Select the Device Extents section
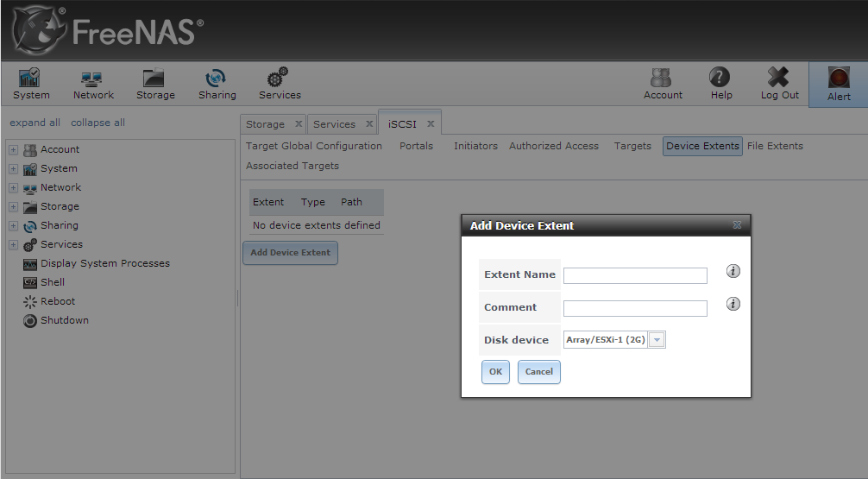Image resolution: width=868 pixels, height=479 pixels. 702,146
